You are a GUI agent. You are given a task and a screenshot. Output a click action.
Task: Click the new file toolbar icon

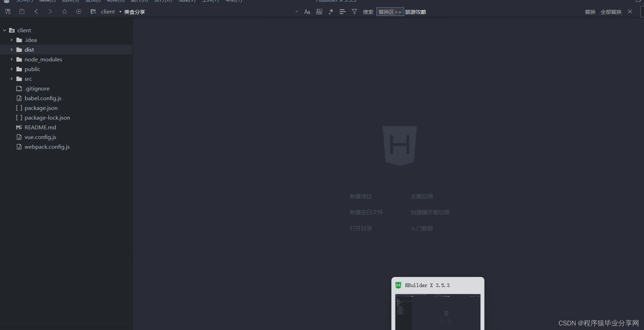[x=8, y=11]
